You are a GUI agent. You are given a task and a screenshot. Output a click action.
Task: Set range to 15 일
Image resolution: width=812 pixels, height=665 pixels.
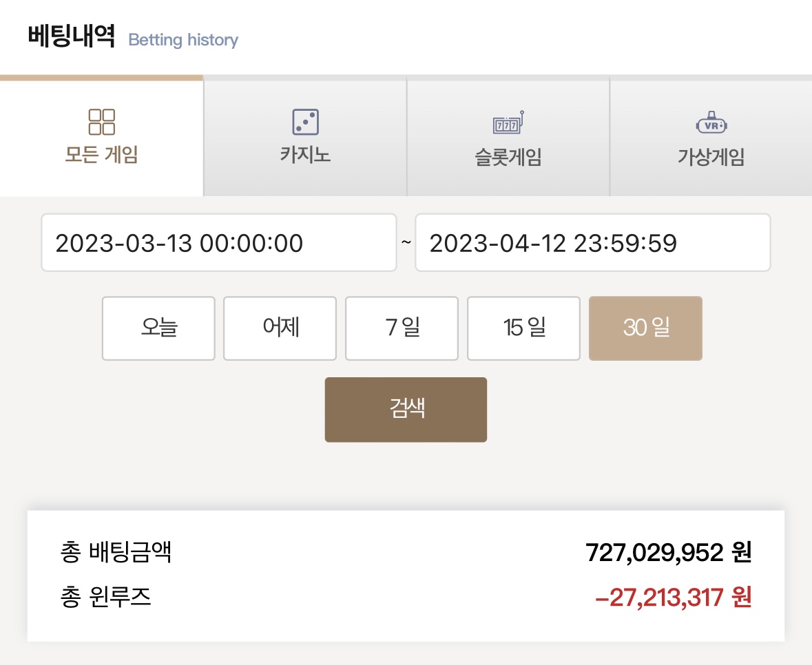point(523,328)
